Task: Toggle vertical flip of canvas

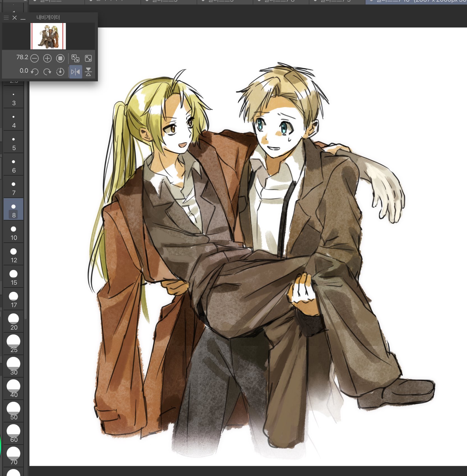Action: click(88, 72)
